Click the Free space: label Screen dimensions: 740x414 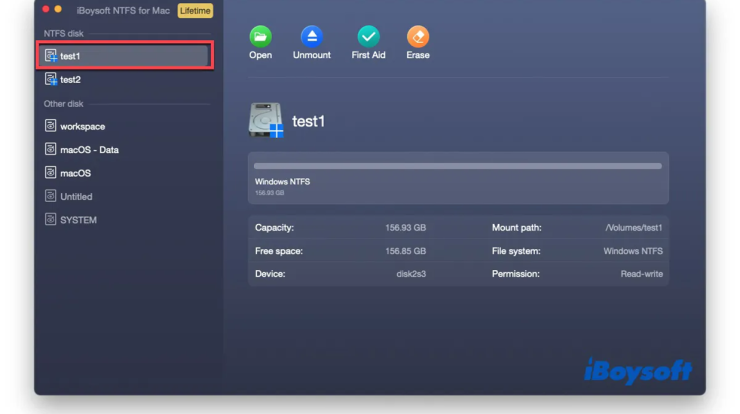coord(279,251)
